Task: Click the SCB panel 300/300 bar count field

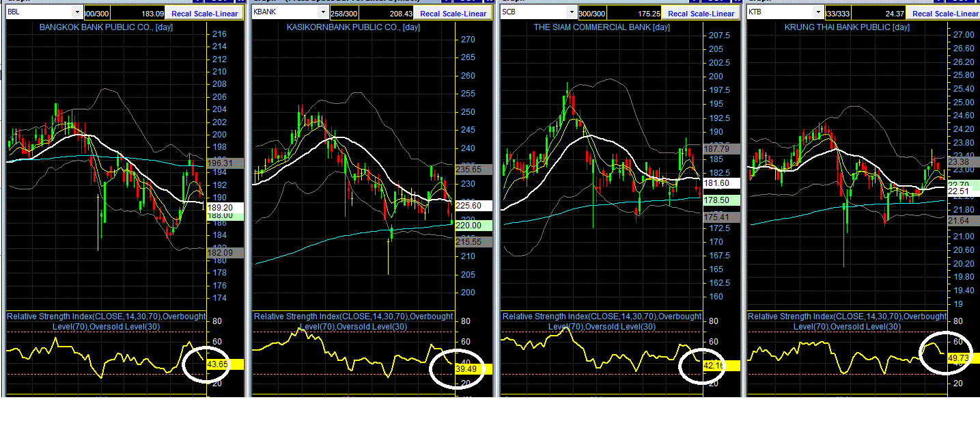Action: (593, 13)
